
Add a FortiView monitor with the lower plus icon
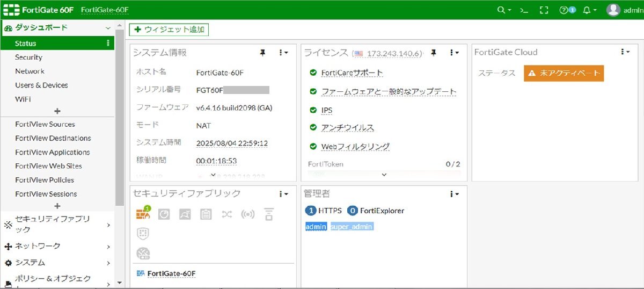(x=57, y=206)
